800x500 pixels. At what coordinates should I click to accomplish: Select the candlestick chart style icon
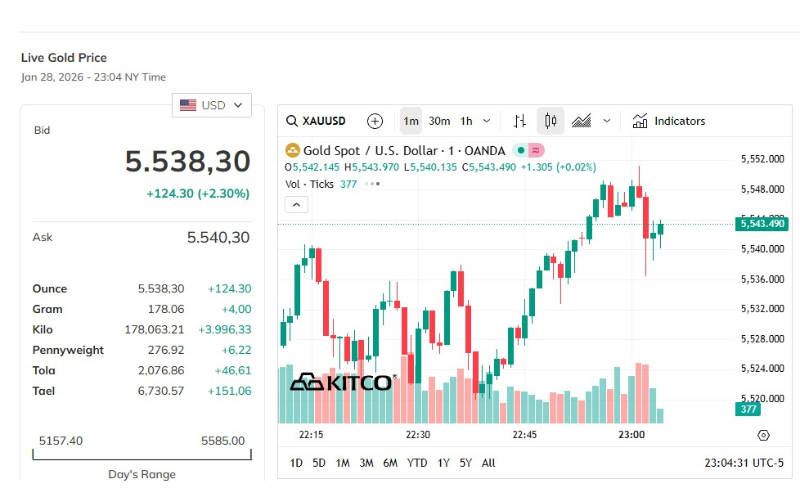(x=551, y=121)
